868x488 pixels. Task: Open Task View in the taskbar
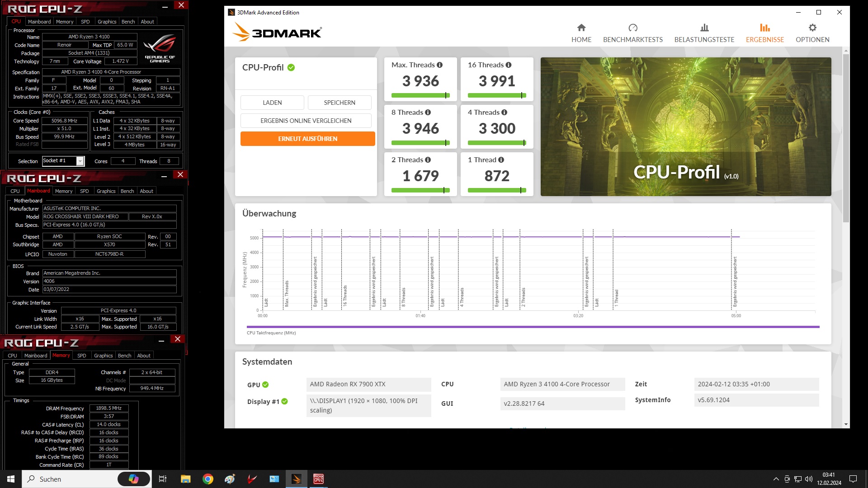click(x=163, y=479)
